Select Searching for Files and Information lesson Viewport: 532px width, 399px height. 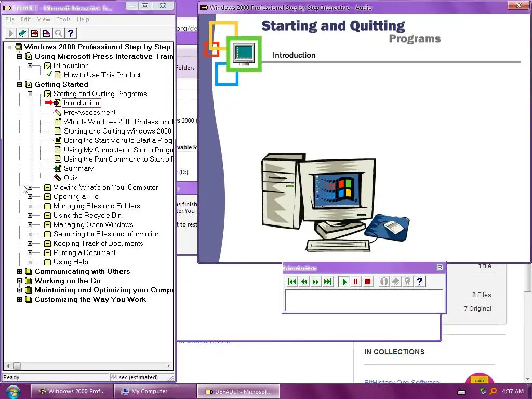107,234
